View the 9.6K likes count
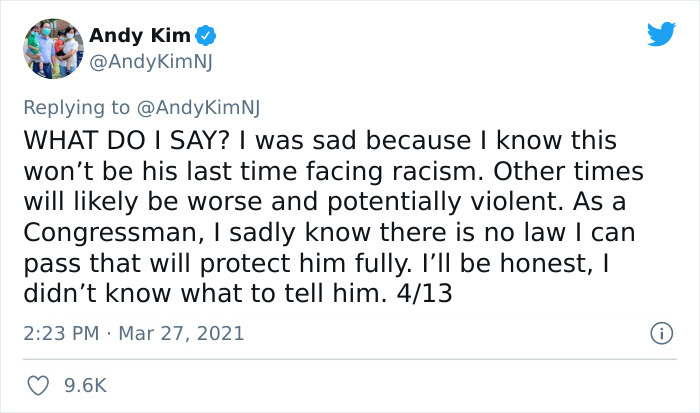700x413 pixels. [x=86, y=386]
